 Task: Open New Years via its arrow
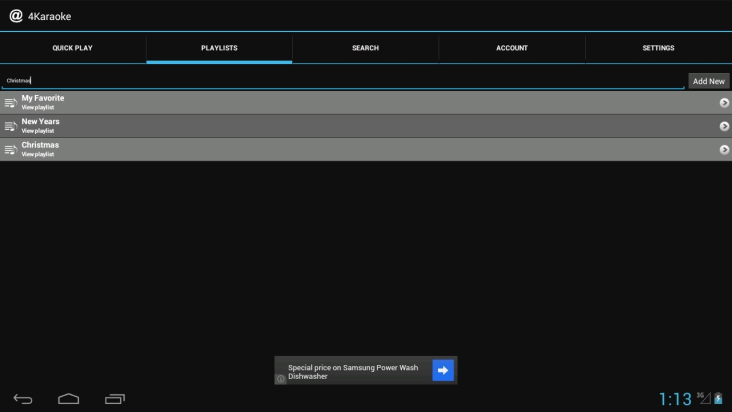pos(724,126)
